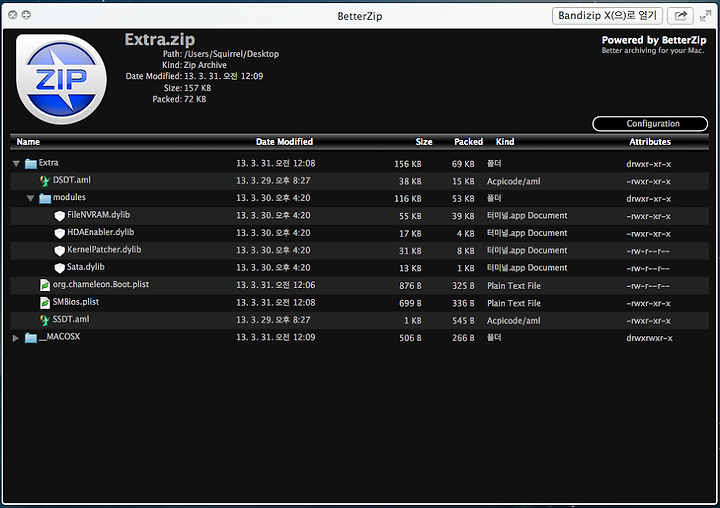
Task: Click the 39 KB packed size of FileNVRAM.dylib
Action: [463, 216]
